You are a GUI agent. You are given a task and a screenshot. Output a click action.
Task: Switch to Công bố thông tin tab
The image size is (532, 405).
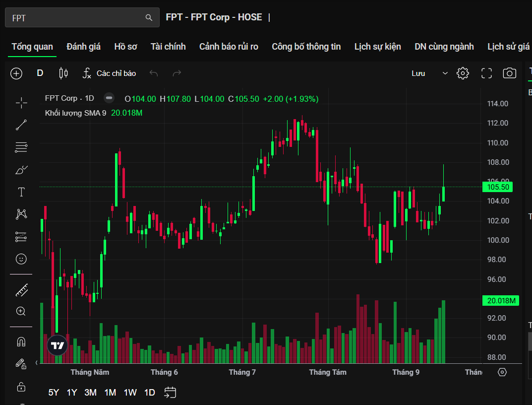pos(306,47)
